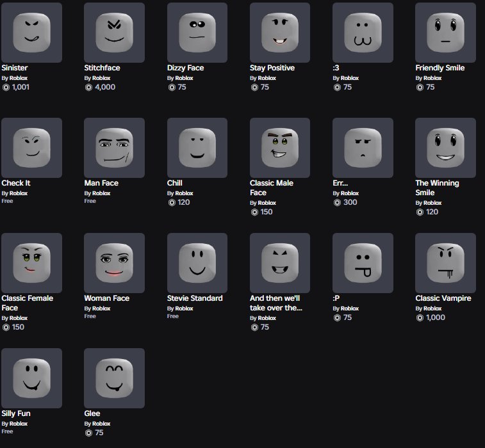Image resolution: width=485 pixels, height=448 pixels.
Task: Click the Free label under Stevie Standard
Action: pos(173,316)
